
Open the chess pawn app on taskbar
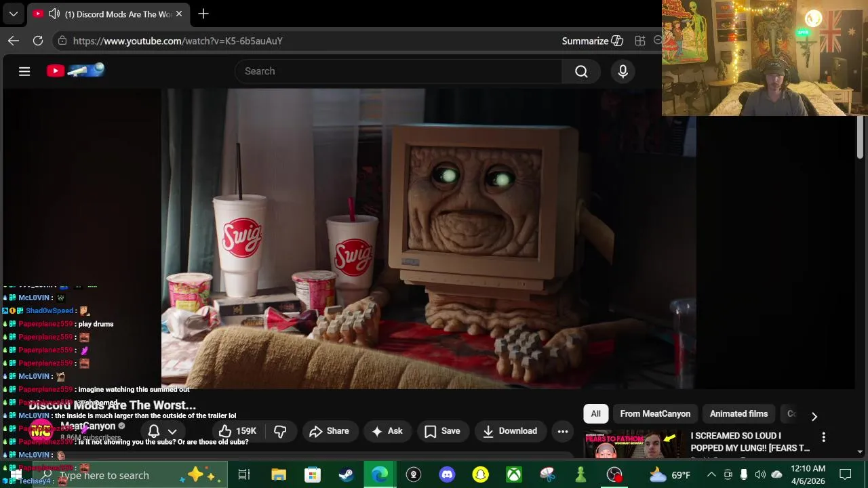(580, 475)
